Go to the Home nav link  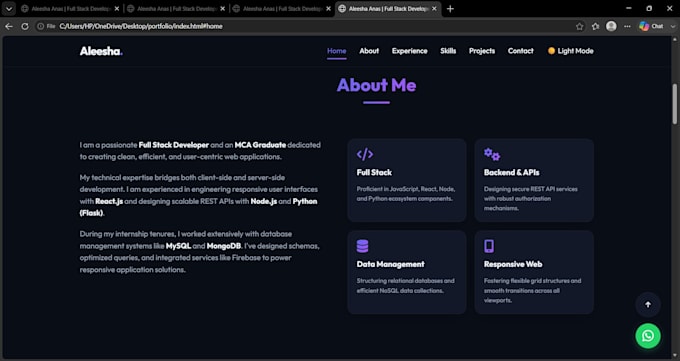tap(337, 51)
